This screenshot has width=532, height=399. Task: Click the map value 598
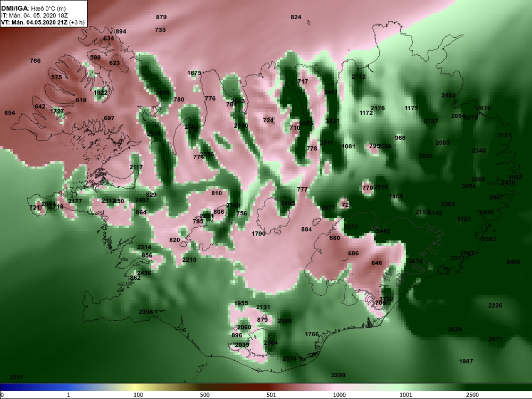pos(95,57)
